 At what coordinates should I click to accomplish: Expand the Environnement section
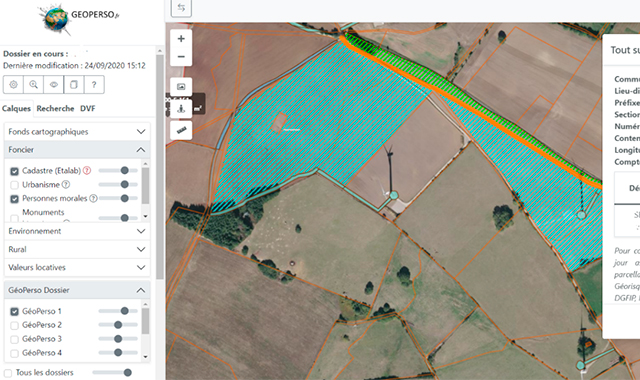[x=77, y=231]
